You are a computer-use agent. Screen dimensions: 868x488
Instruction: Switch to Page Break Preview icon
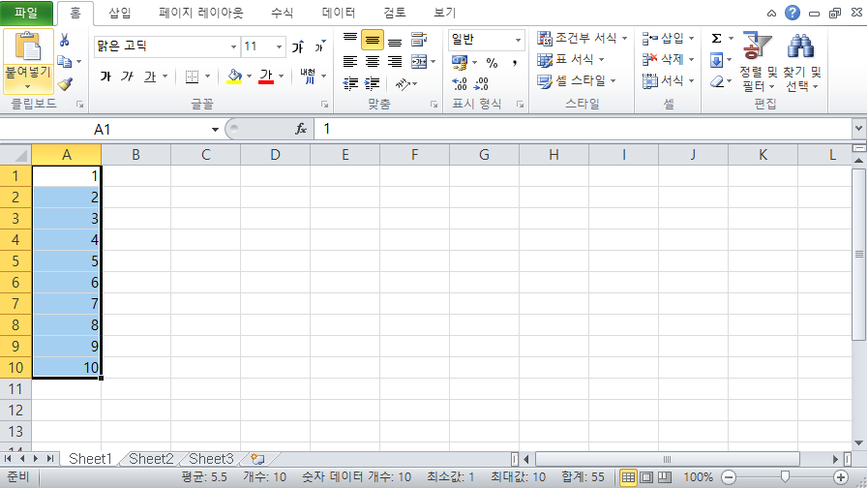664,477
